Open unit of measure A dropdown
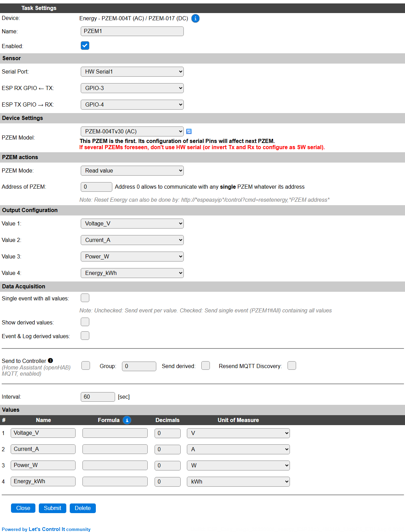Screen dimensions: 405x532 238,449
